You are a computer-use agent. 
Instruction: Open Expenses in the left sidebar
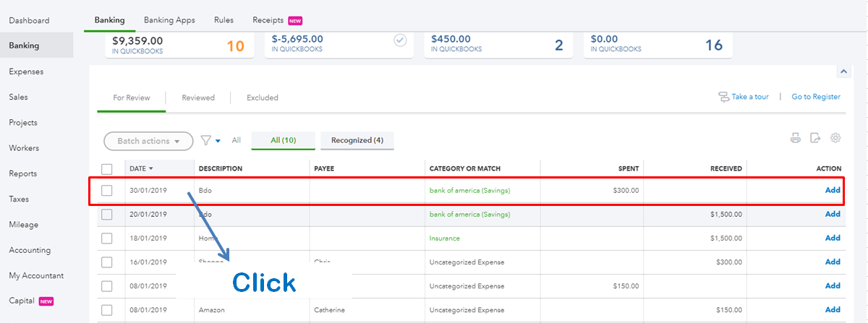pyautogui.click(x=26, y=72)
